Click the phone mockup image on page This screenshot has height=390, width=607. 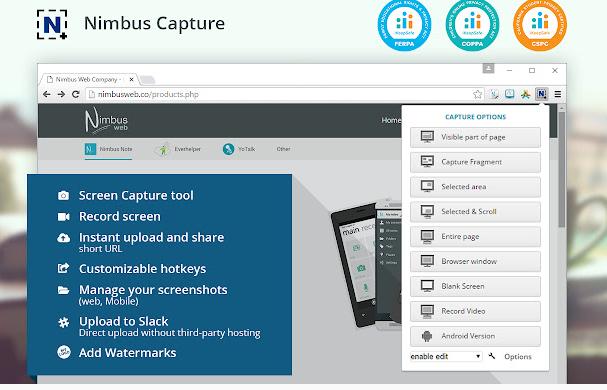tap(366, 264)
